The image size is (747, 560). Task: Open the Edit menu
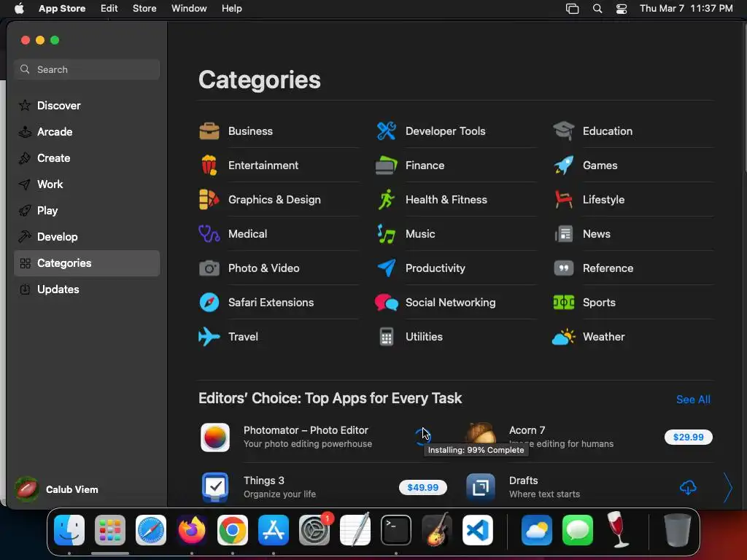tap(109, 9)
